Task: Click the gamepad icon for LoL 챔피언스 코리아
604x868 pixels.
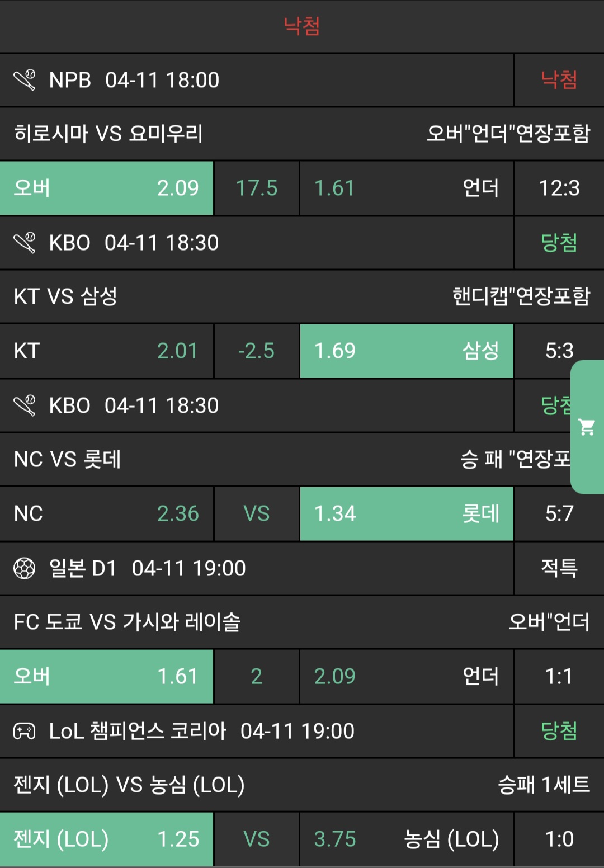Action: tap(25, 731)
